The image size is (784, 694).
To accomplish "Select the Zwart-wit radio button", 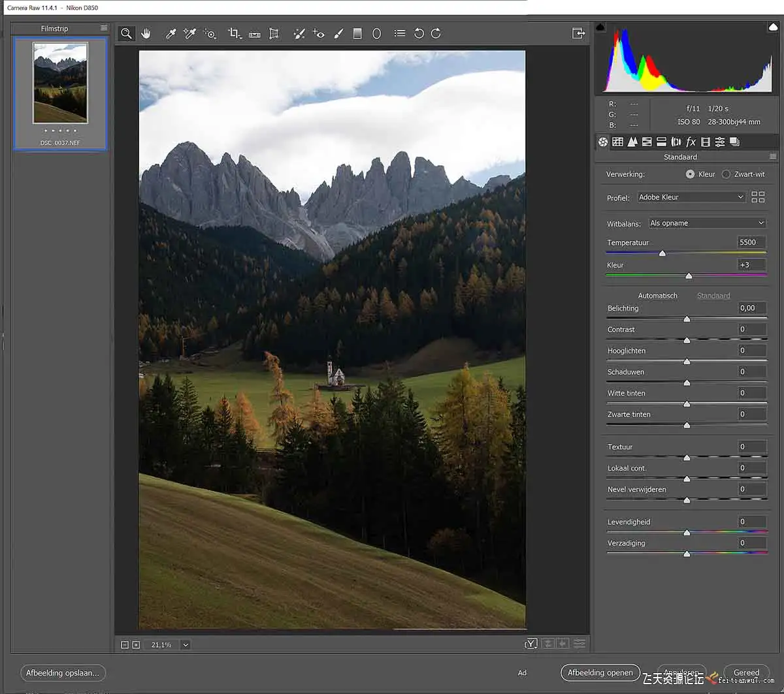I will (726, 174).
